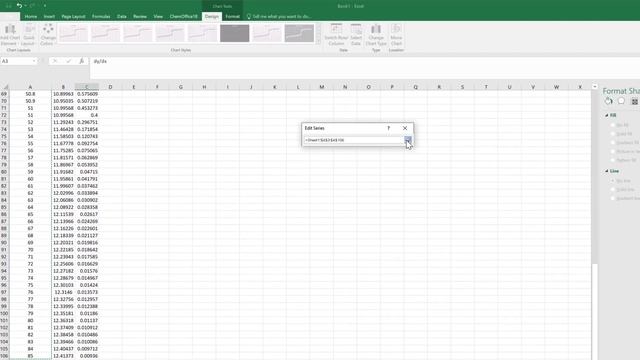The image size is (640, 360).
Task: Click the formula bar text dy/dx
Action: click(x=100, y=61)
